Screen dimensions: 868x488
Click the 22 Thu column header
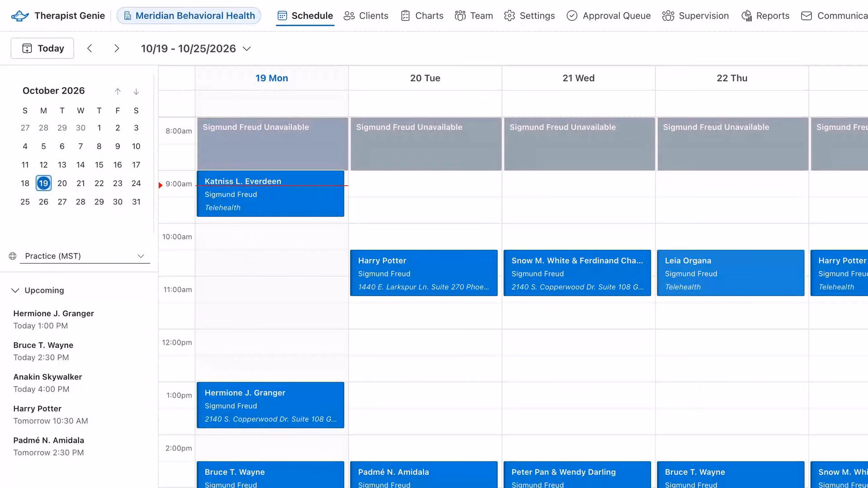732,78
